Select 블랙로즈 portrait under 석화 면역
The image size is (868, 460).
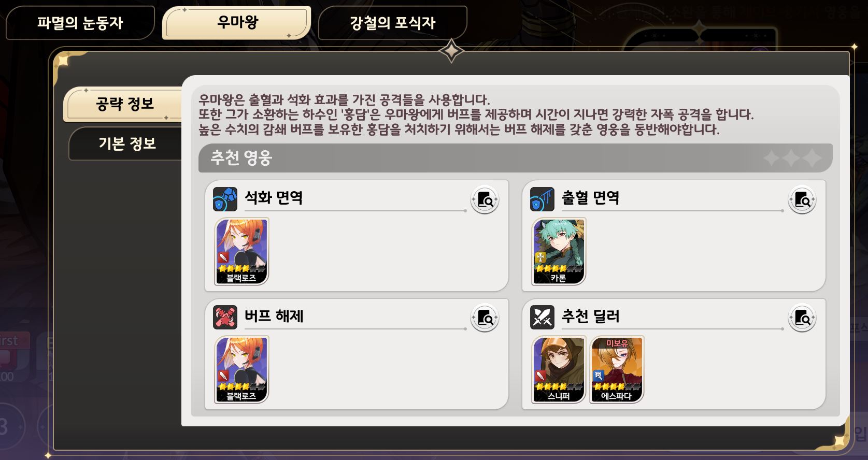click(x=241, y=251)
